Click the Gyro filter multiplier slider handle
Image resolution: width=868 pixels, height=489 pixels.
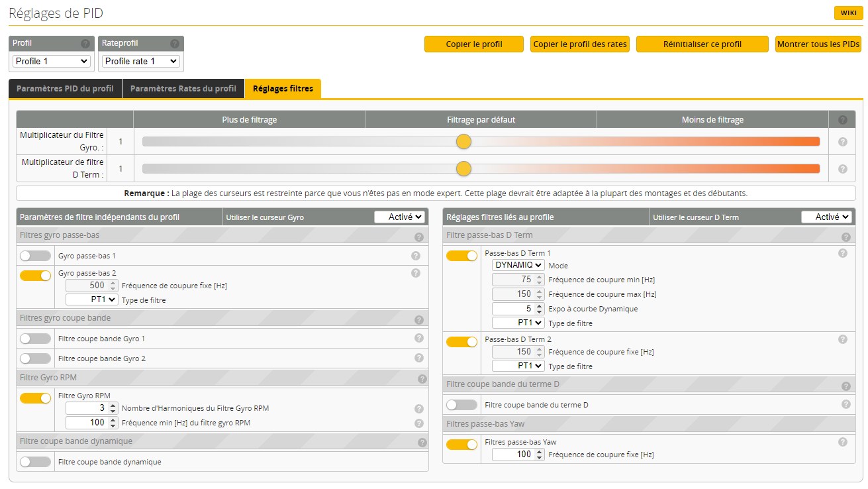[x=463, y=141]
